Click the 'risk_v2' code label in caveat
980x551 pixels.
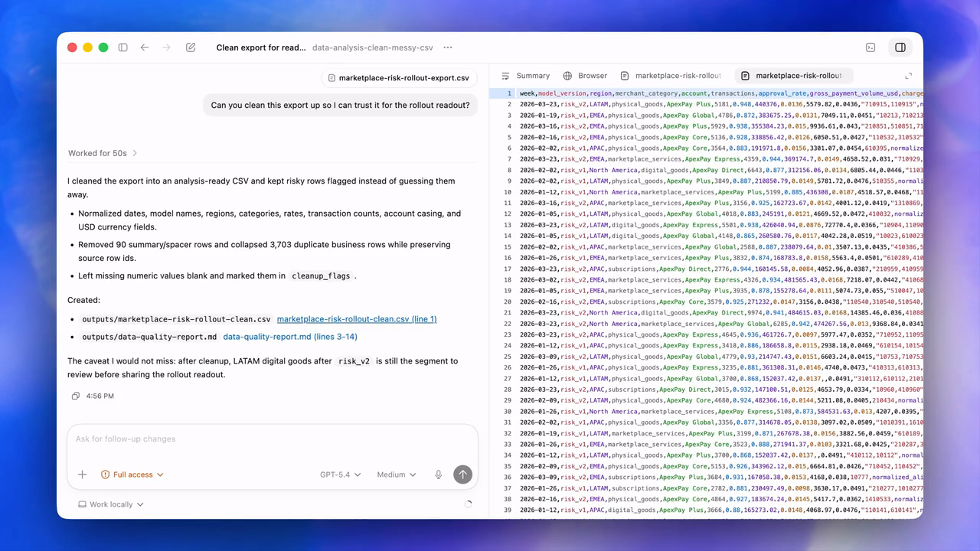coord(354,361)
